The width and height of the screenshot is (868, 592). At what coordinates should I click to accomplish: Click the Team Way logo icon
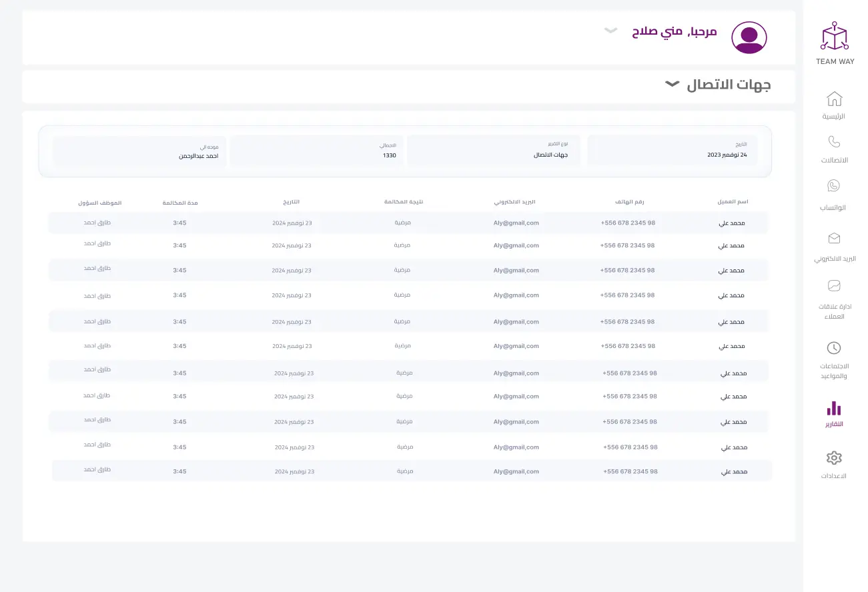tap(835, 37)
